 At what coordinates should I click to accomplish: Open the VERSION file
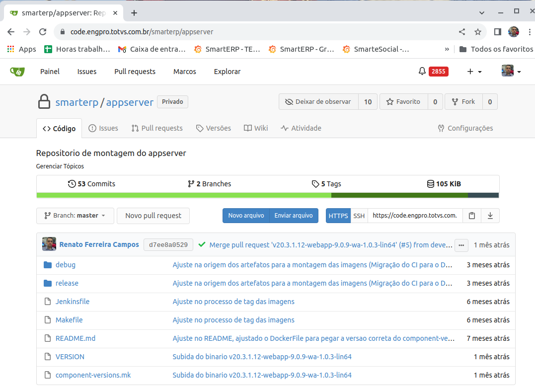click(70, 357)
